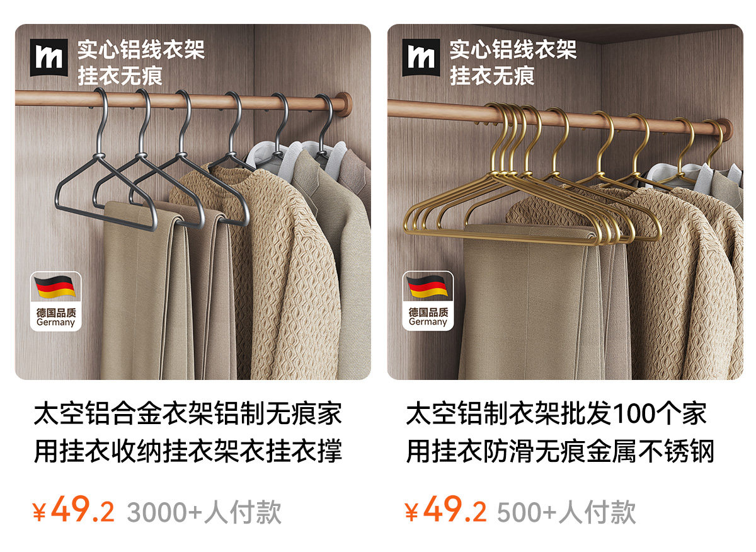Click the 500+人付款 sales count

pyautogui.click(x=566, y=512)
